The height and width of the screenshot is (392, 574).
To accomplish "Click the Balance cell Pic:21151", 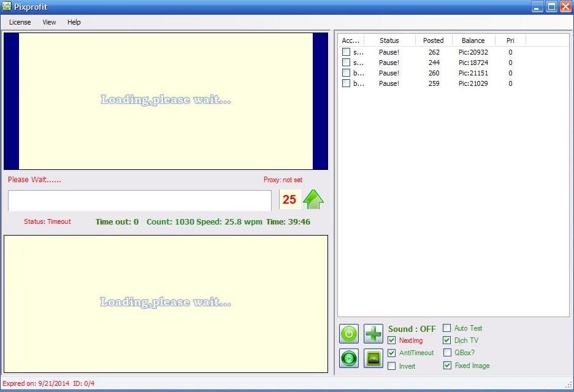I will 473,73.
